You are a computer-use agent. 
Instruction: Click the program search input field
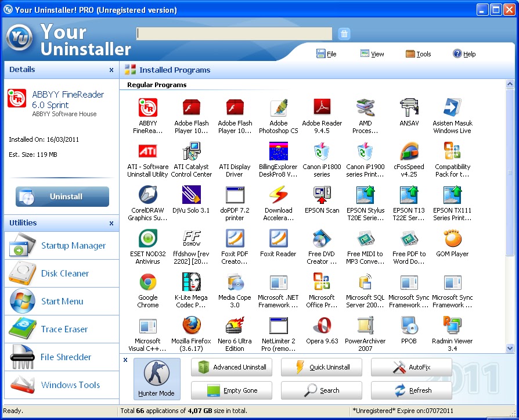[234, 34]
